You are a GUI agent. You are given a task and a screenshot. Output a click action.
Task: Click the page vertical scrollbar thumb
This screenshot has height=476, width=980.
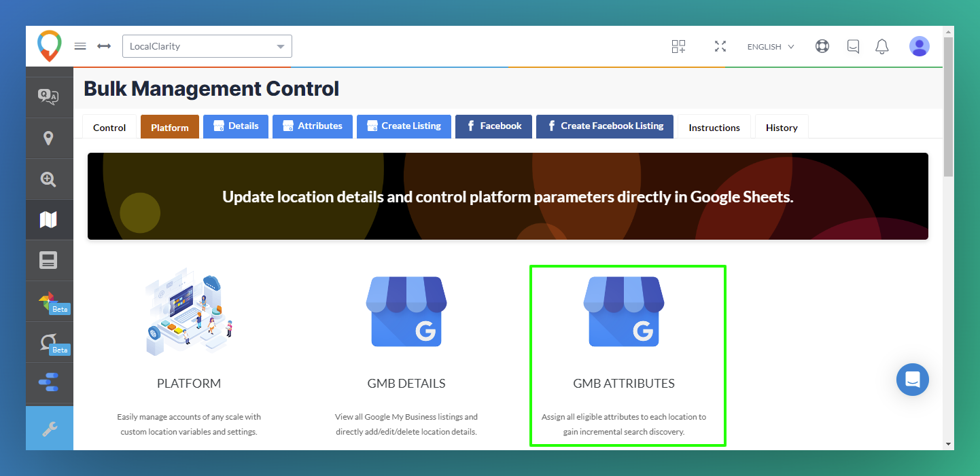tap(949, 107)
